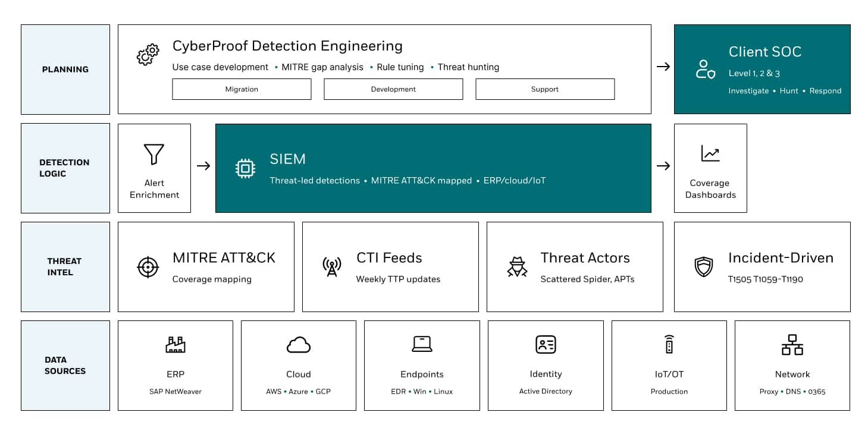Click the 'Coverage Dashboards' label
Viewport: 868px width, 431px height.
click(x=710, y=189)
